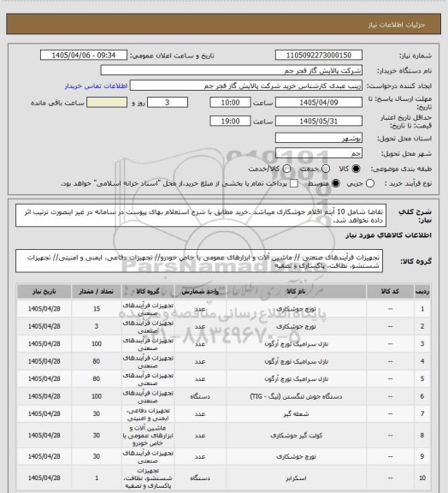
Task: Select the کالا/خدمت radio button
Action: pyautogui.click(x=286, y=169)
